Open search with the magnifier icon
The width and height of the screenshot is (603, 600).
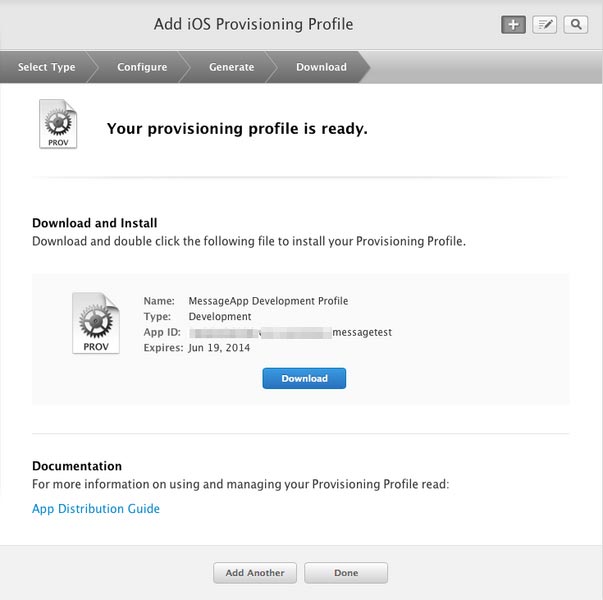[x=575, y=25]
